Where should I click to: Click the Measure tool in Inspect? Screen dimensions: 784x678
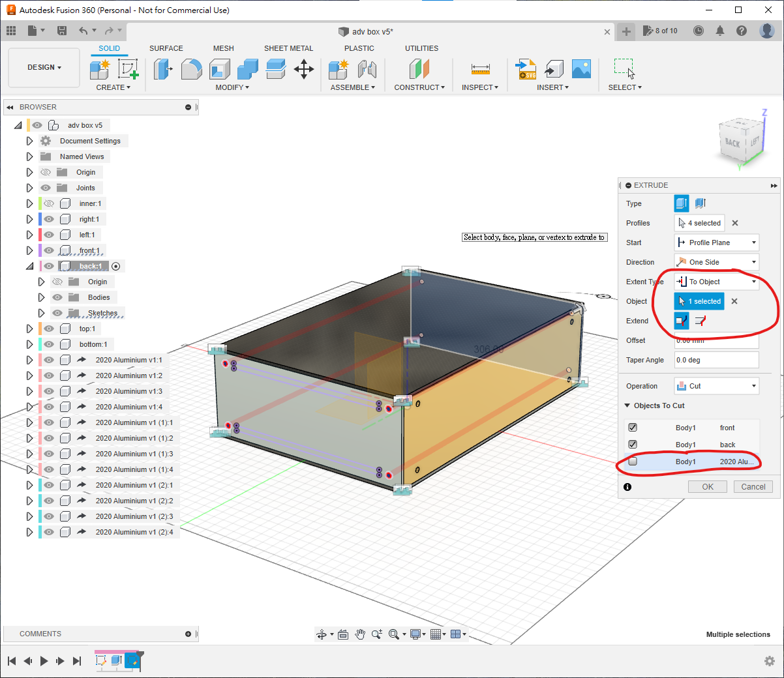480,69
